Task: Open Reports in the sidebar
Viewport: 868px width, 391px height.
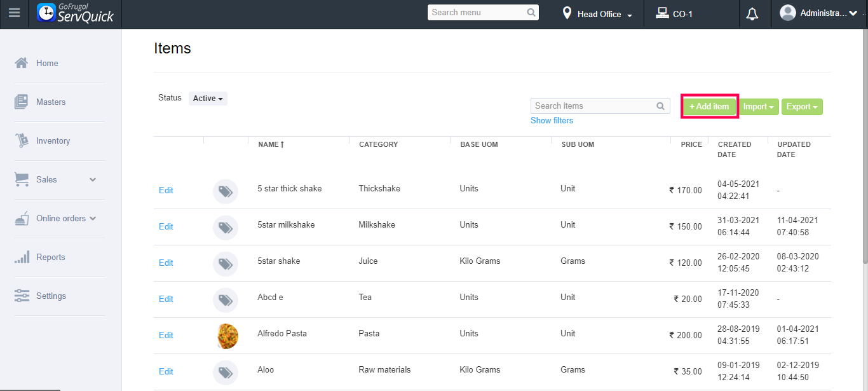Action: point(50,257)
